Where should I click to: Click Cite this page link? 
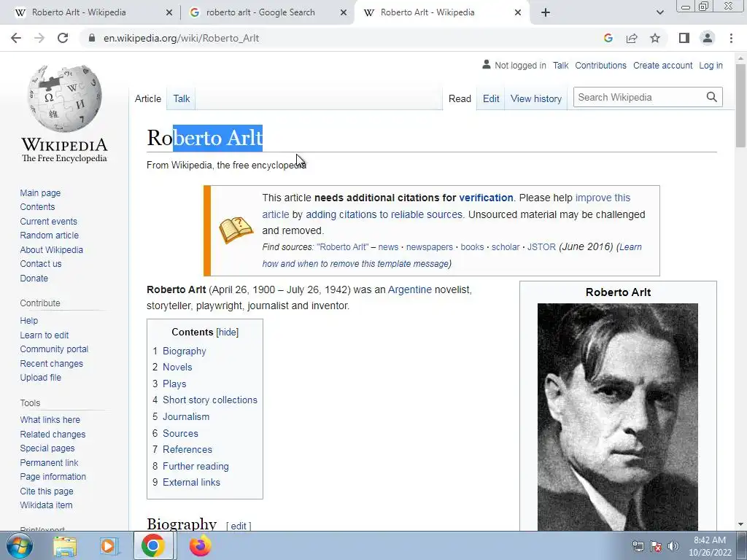click(47, 491)
